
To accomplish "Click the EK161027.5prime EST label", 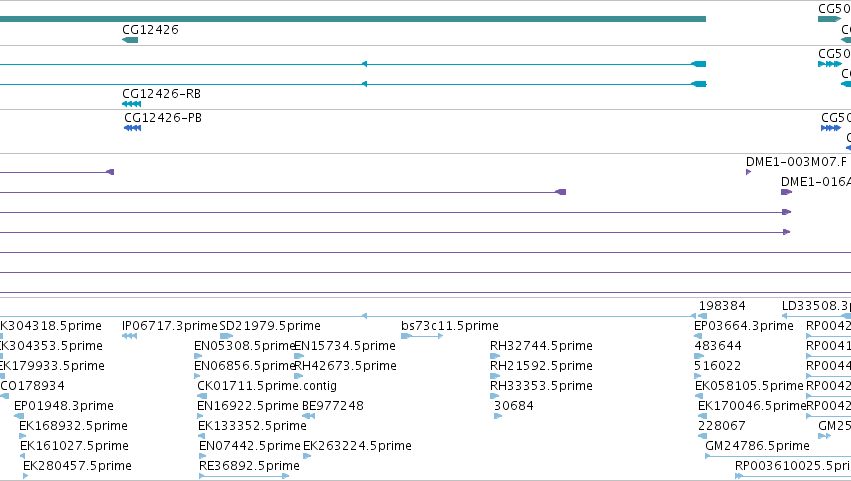I will (74, 446).
